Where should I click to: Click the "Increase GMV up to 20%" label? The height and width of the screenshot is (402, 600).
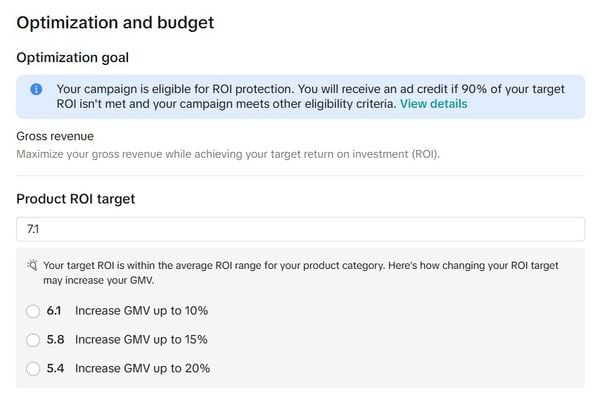point(142,368)
